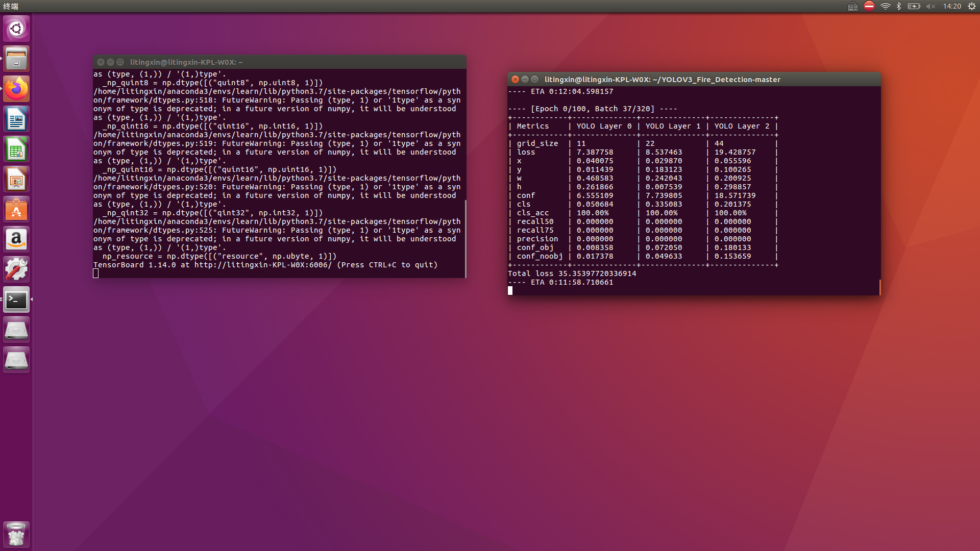Open the clock showing 14:20
Image resolution: width=980 pixels, height=551 pixels.
click(952, 6)
